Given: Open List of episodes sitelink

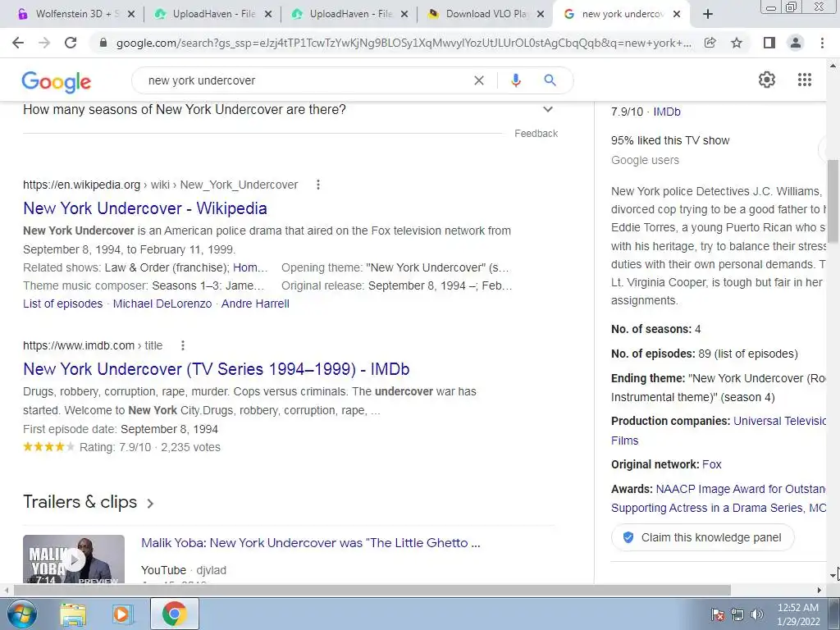Looking at the screenshot, I should coord(62,304).
